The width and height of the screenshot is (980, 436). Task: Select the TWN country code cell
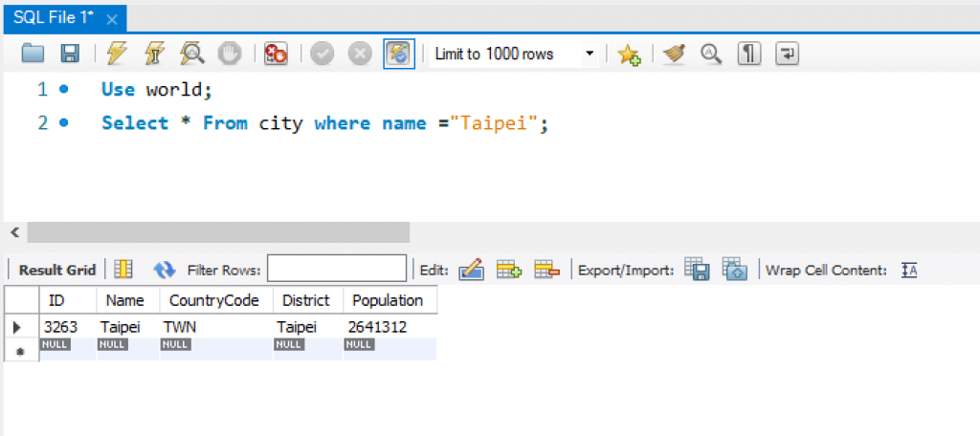[216, 327]
